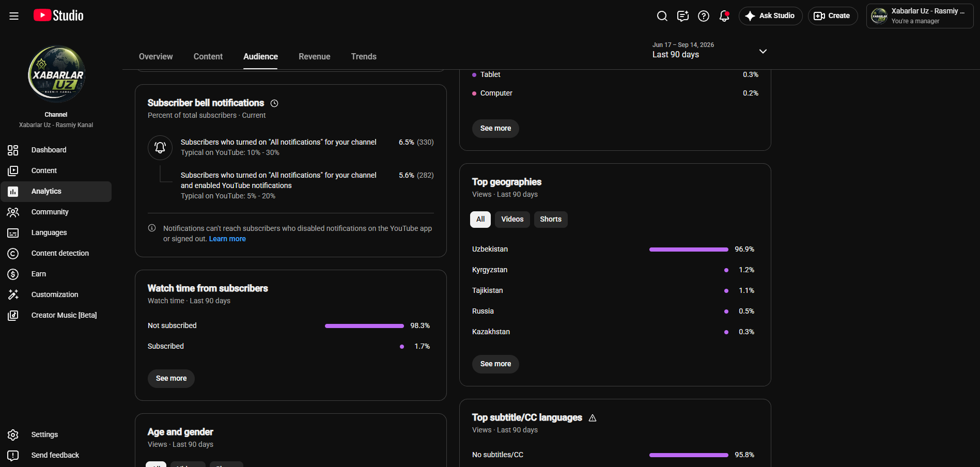This screenshot has height=467, width=980.
Task: Click the Content detection copyright icon
Action: [13, 254]
